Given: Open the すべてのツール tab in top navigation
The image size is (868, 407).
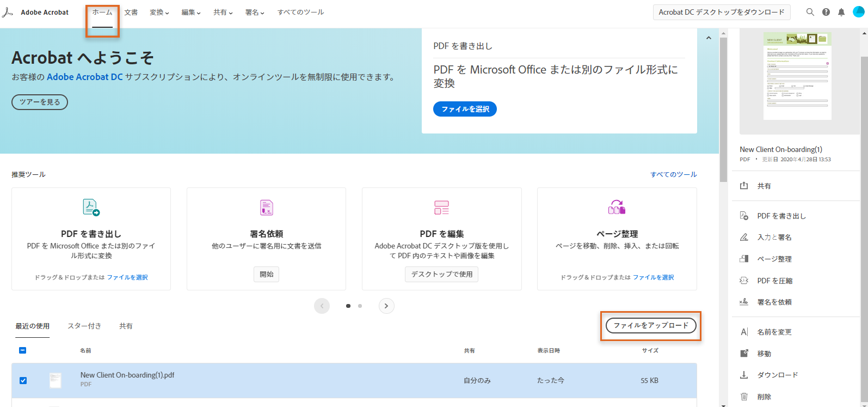Looking at the screenshot, I should coord(301,12).
